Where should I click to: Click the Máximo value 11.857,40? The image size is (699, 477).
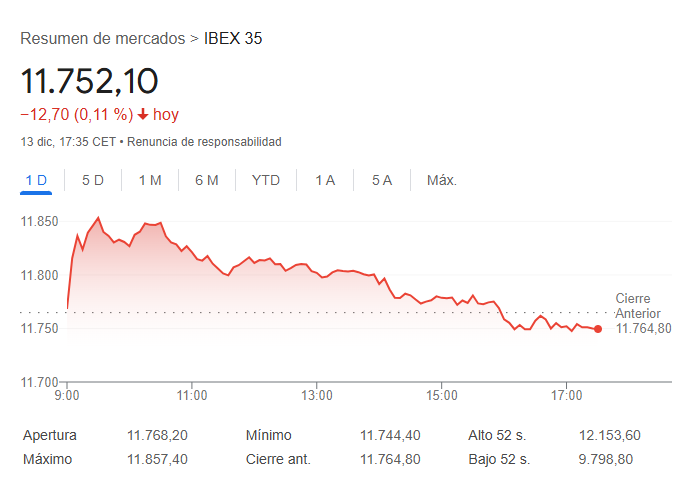tap(157, 459)
